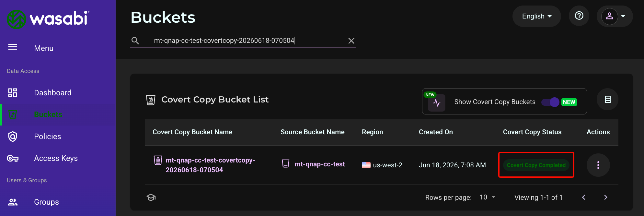Click the Covert Copy Bucket List icon
644x216 pixels.
[x=151, y=100]
